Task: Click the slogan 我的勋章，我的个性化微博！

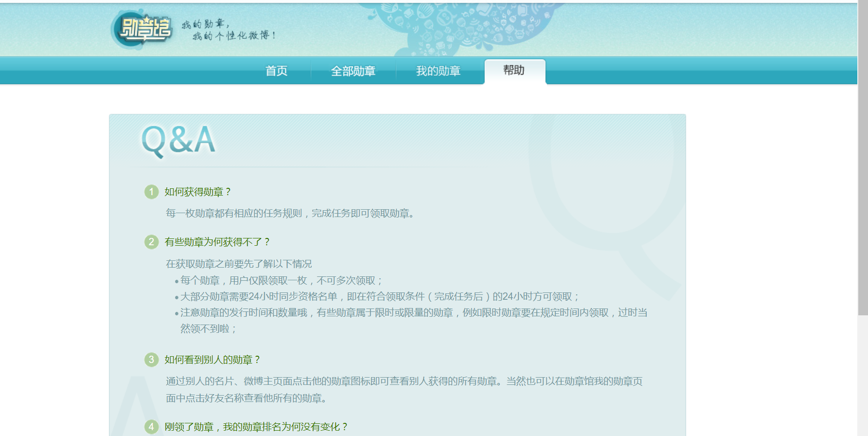Action: point(229,30)
